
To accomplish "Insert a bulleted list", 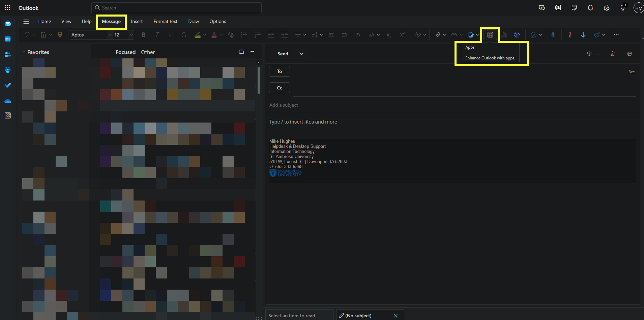I will 244,35.
